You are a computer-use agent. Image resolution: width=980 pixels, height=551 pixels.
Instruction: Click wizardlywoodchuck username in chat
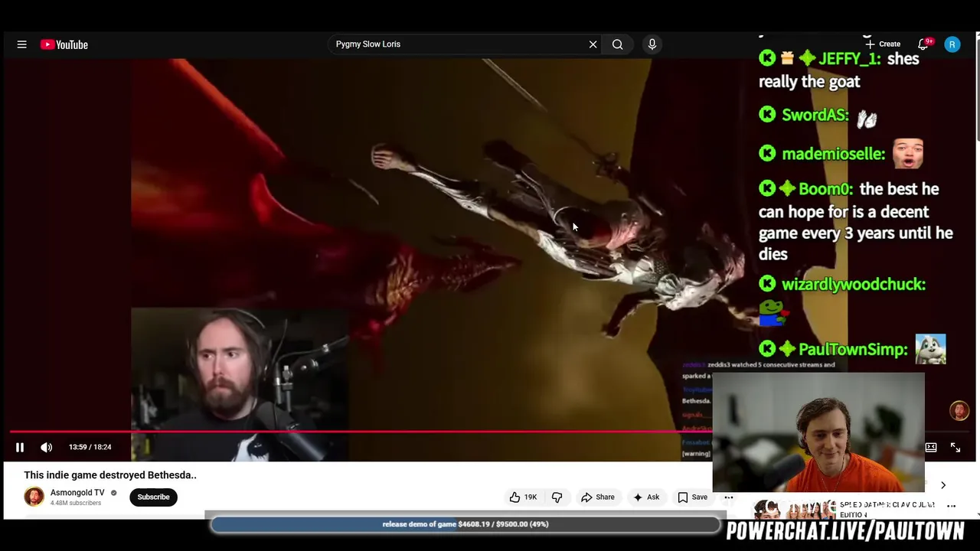[854, 285]
